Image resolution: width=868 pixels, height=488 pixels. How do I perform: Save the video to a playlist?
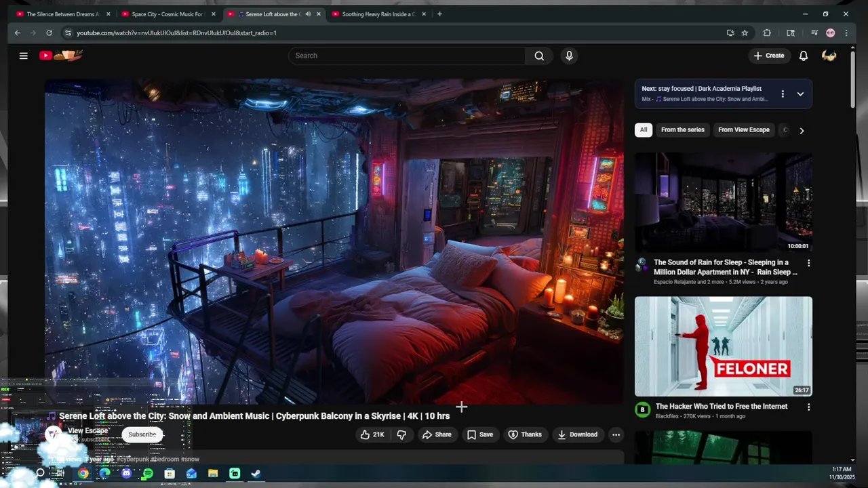[480, 434]
